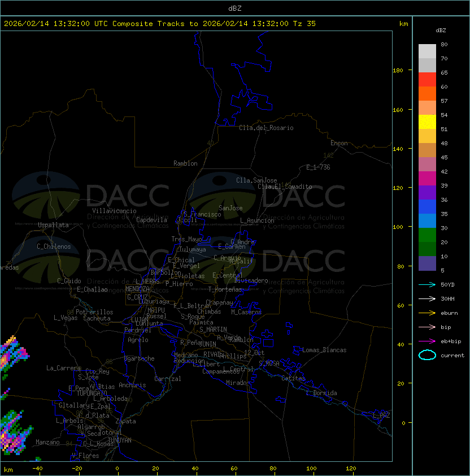The height and width of the screenshot is (476, 470).
Task: Click the Encon map label
Action: tap(339, 143)
